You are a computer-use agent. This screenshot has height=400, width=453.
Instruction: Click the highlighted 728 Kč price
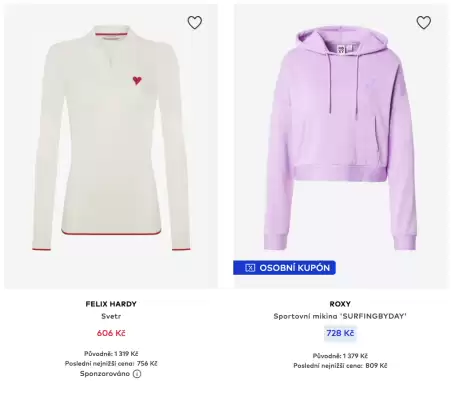340,333
